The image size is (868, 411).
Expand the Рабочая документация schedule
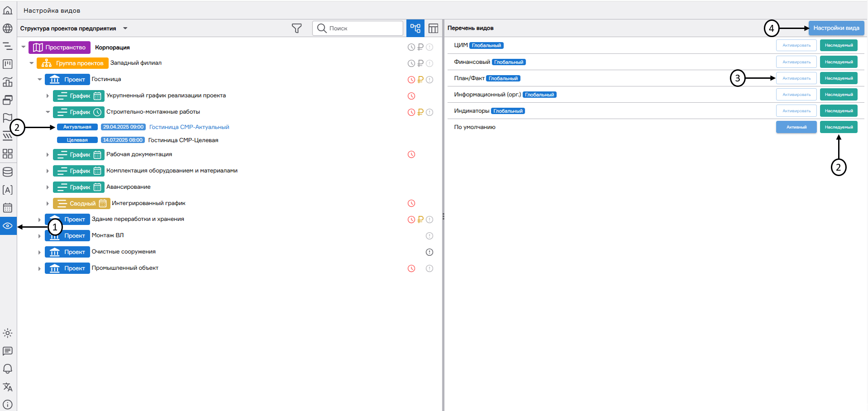[48, 155]
